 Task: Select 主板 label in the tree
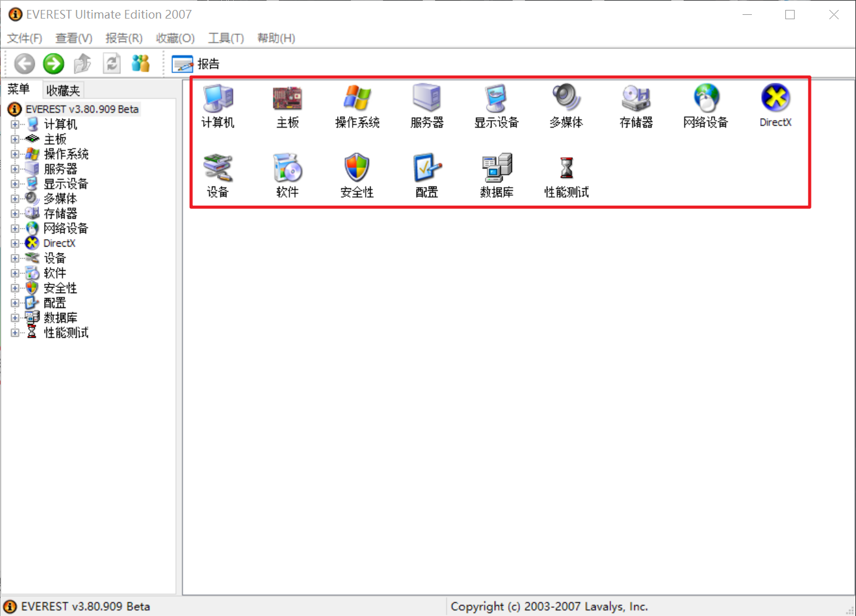pos(55,139)
